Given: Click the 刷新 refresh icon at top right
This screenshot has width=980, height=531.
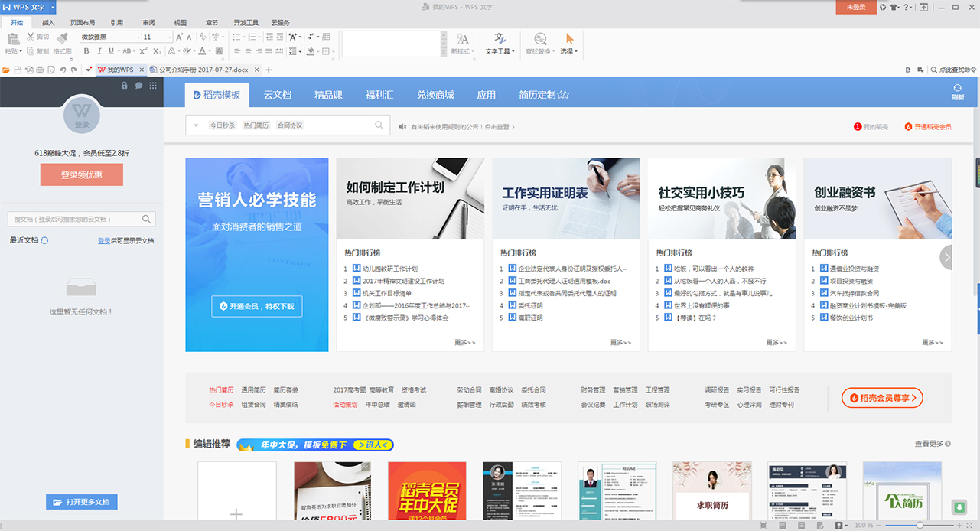Looking at the screenshot, I should tap(957, 89).
